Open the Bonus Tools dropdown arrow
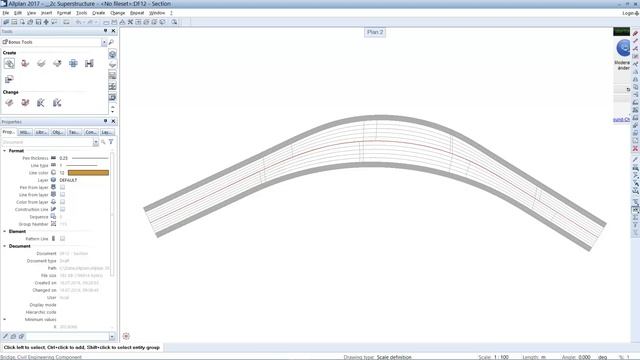The height and width of the screenshot is (360, 640). pyautogui.click(x=104, y=42)
